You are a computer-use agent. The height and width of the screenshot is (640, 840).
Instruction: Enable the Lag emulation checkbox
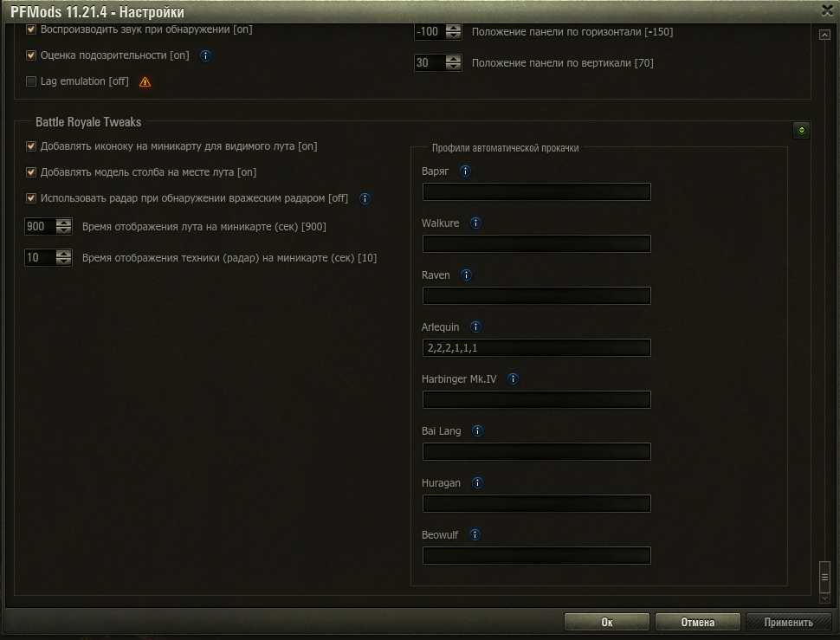tap(32, 81)
